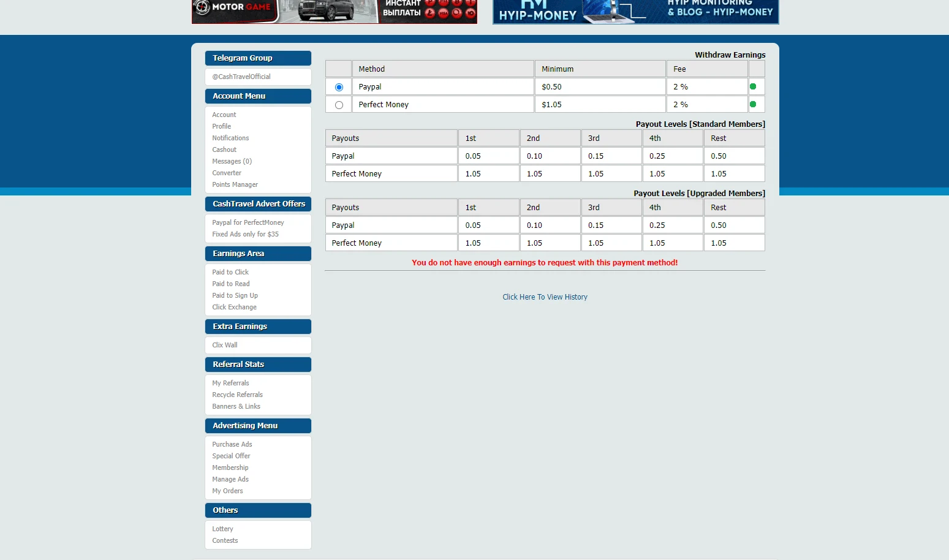Click the Fee column header
Screen dimensions: 949x560
pyautogui.click(x=708, y=69)
